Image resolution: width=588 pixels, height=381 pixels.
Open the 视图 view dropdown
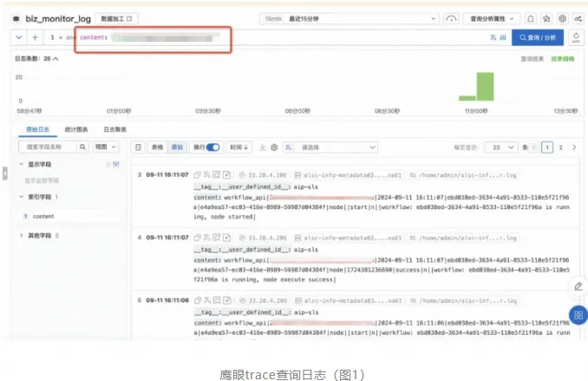pyautogui.click(x=106, y=147)
